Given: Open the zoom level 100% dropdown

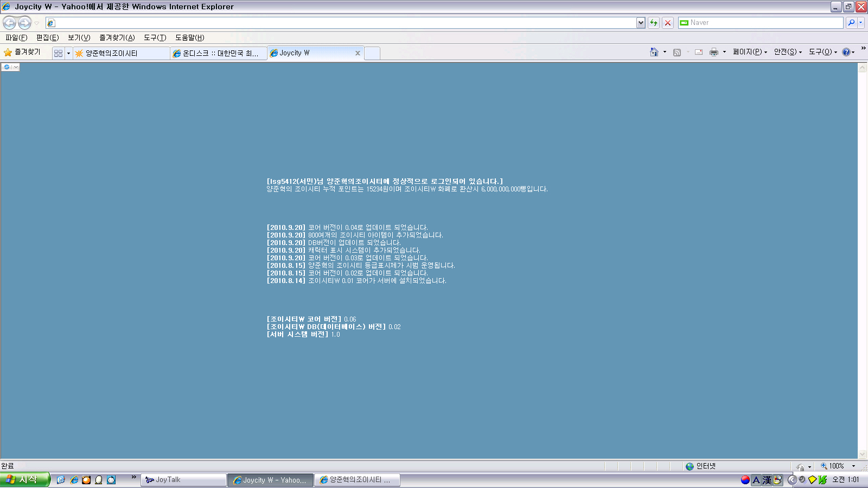Looking at the screenshot, I should (x=853, y=466).
